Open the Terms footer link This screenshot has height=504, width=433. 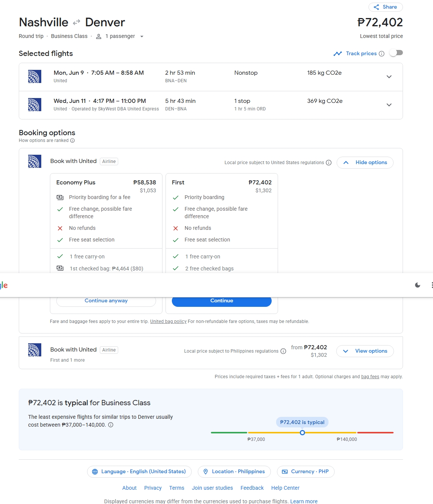(x=177, y=488)
